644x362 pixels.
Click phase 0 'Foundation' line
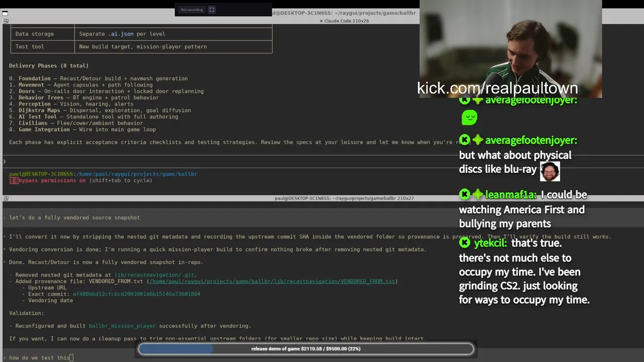98,78
